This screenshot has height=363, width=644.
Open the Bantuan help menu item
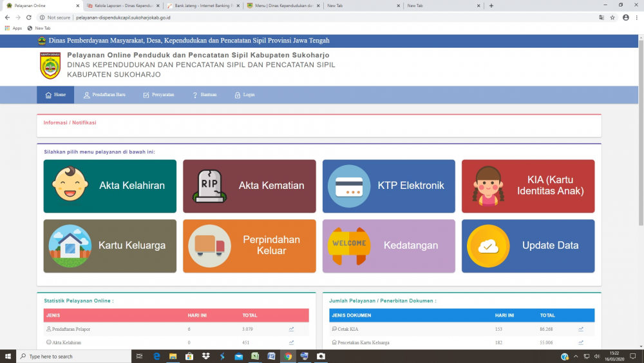click(205, 95)
